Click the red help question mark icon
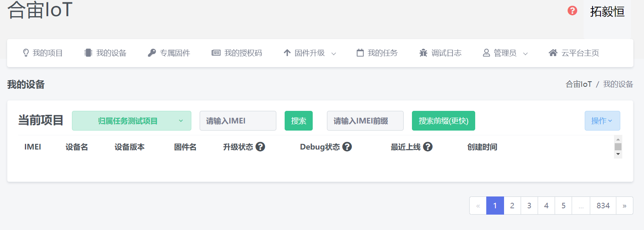 572,11
